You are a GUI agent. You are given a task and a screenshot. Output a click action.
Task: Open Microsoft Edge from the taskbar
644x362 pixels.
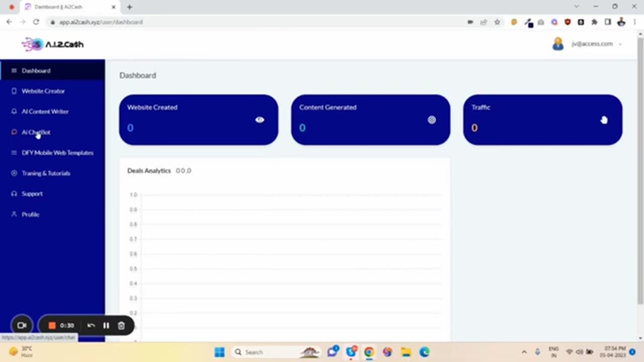[x=425, y=352]
